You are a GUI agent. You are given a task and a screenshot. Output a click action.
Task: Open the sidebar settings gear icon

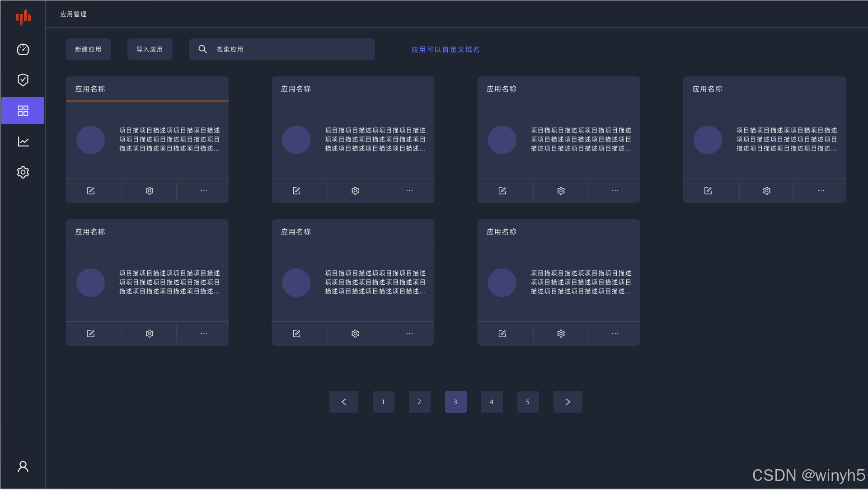pyautogui.click(x=23, y=172)
